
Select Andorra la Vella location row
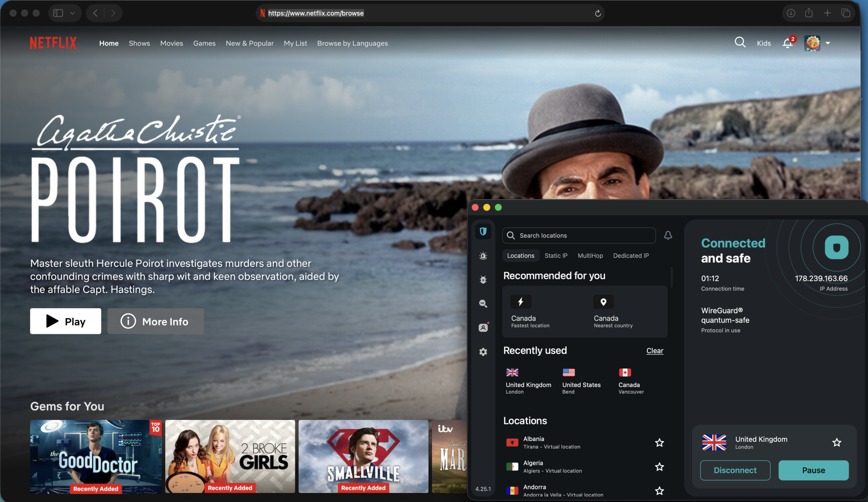coord(585,490)
